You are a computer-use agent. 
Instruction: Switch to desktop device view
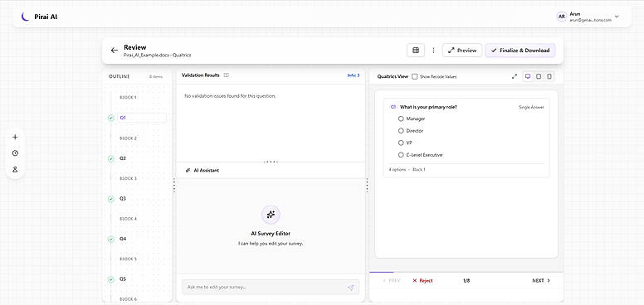[528, 76]
